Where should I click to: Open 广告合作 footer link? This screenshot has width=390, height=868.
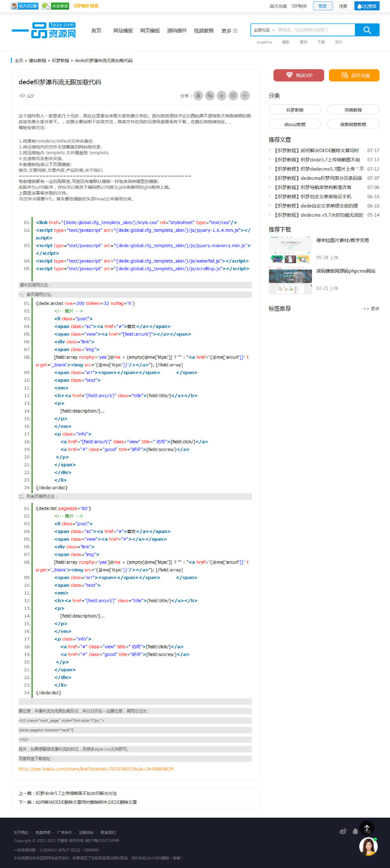(x=65, y=832)
